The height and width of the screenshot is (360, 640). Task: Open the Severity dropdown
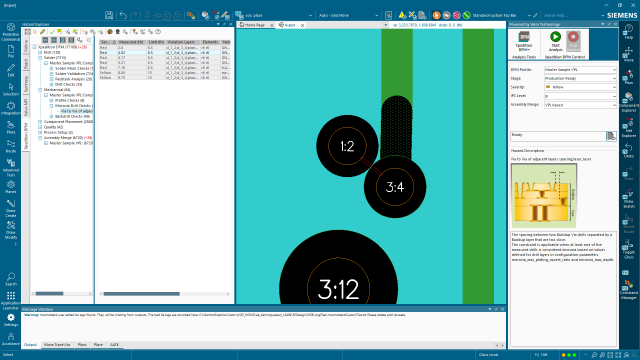[x=580, y=87]
